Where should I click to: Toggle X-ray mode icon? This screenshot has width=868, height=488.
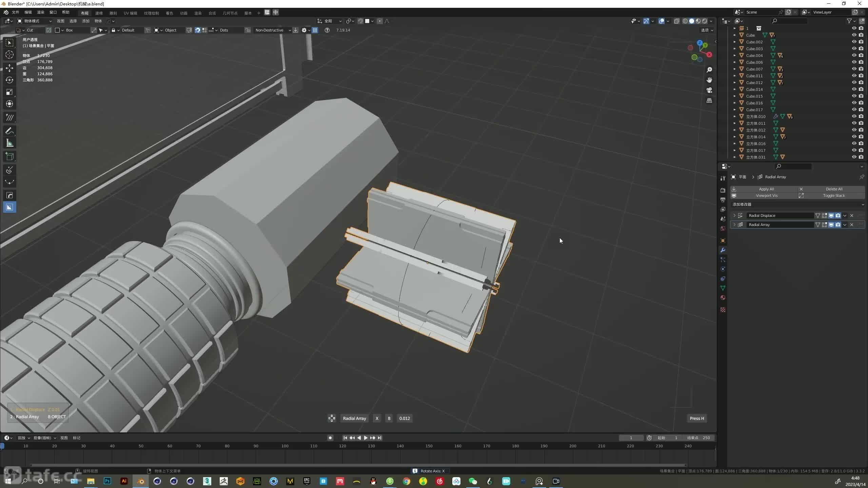[676, 21]
